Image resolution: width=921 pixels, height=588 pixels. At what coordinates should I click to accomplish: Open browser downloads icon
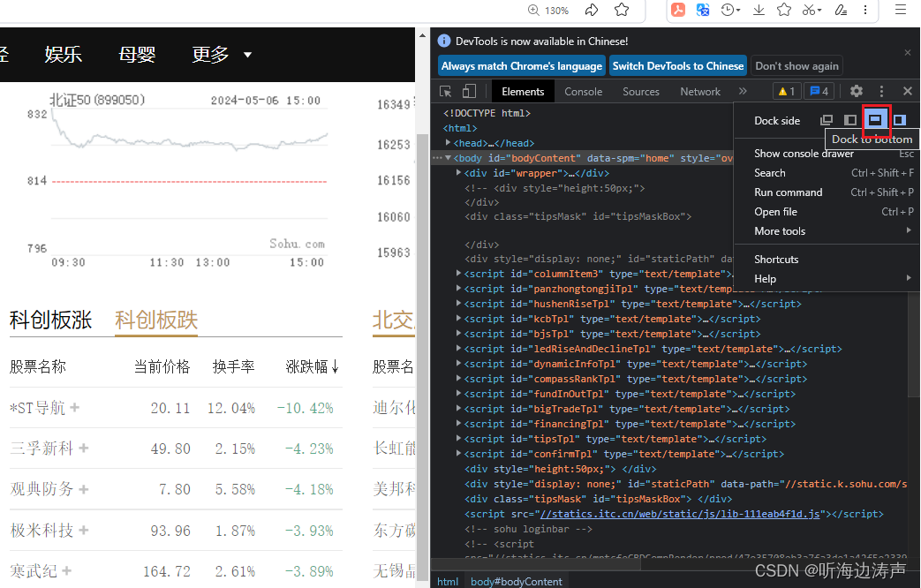pos(759,10)
